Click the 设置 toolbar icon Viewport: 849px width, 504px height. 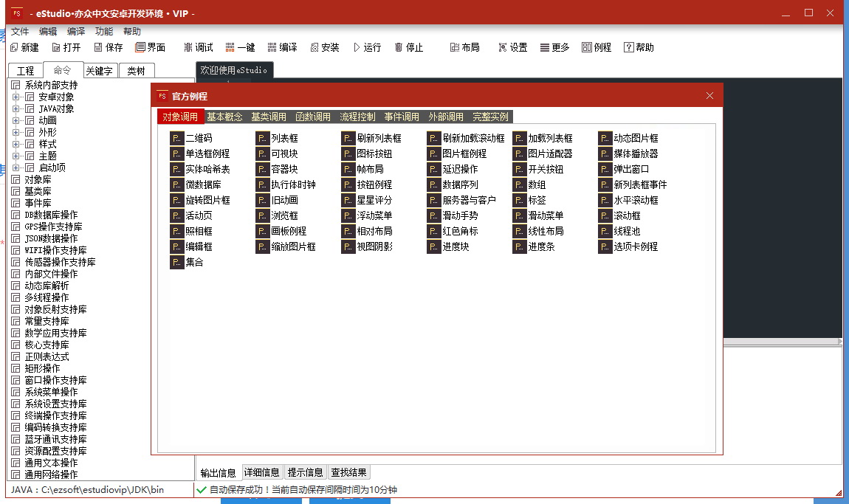point(503,48)
